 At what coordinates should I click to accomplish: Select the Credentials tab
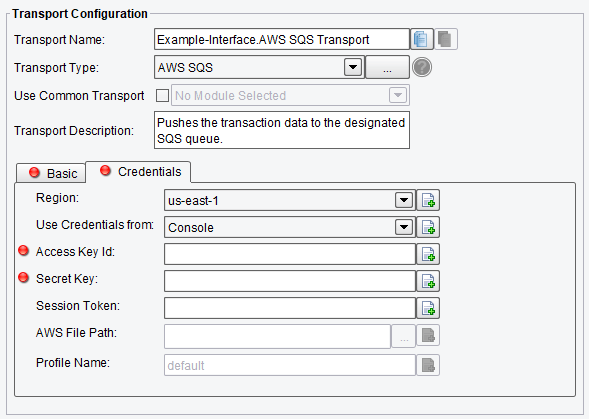pyautogui.click(x=139, y=172)
